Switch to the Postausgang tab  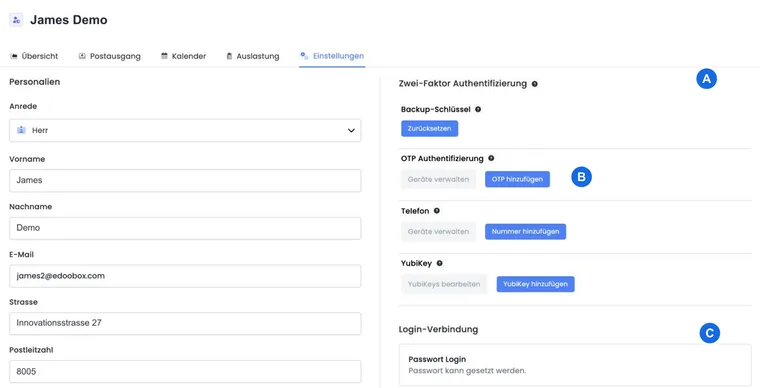110,56
